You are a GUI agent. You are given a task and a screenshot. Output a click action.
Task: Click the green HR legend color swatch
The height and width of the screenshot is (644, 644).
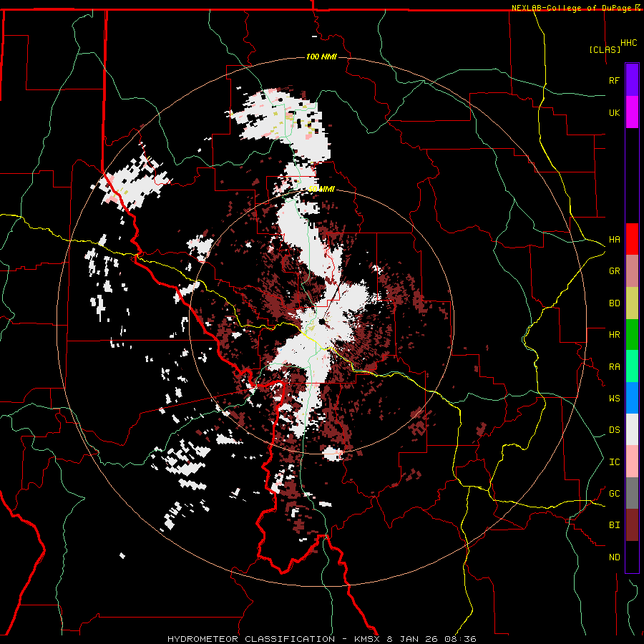click(632, 335)
